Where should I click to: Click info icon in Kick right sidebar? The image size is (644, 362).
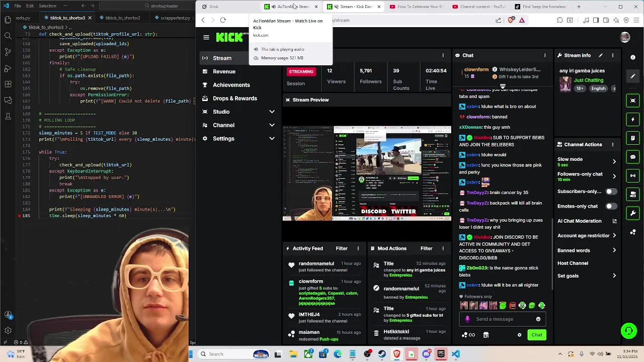tap(633, 57)
